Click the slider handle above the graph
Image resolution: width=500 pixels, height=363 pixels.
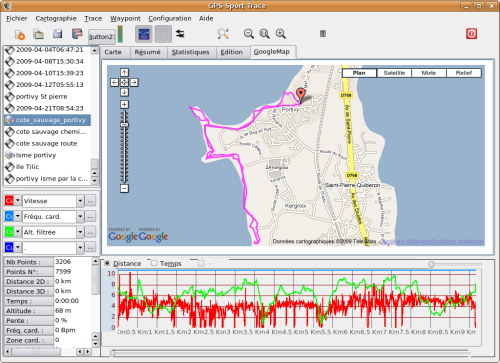[431, 264]
